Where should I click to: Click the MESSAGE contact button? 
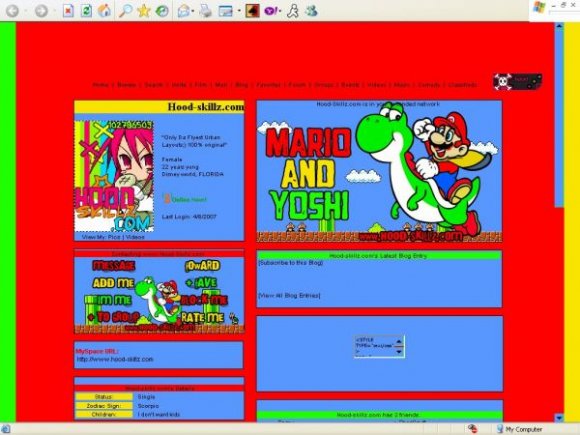[114, 265]
